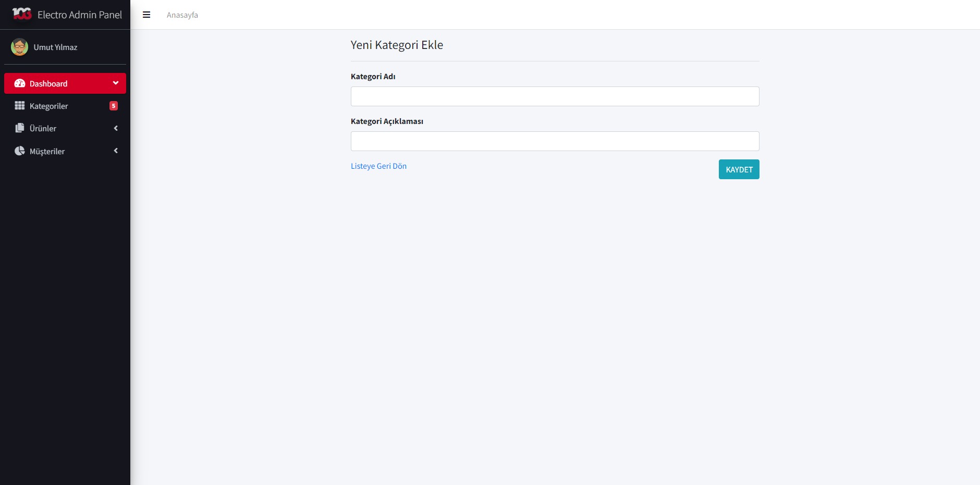The image size is (980, 485).
Task: Open the Umut Yılmaz profile name link
Action: click(55, 47)
